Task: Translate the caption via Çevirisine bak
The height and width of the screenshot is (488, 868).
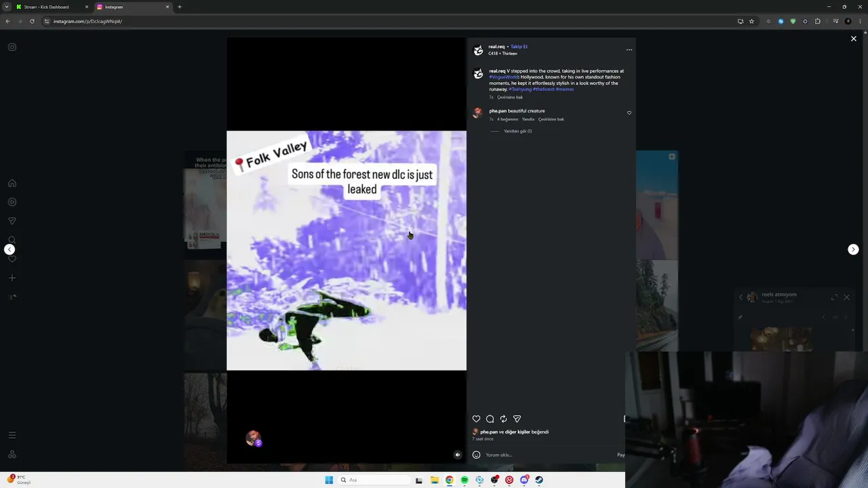Action: pyautogui.click(x=510, y=98)
